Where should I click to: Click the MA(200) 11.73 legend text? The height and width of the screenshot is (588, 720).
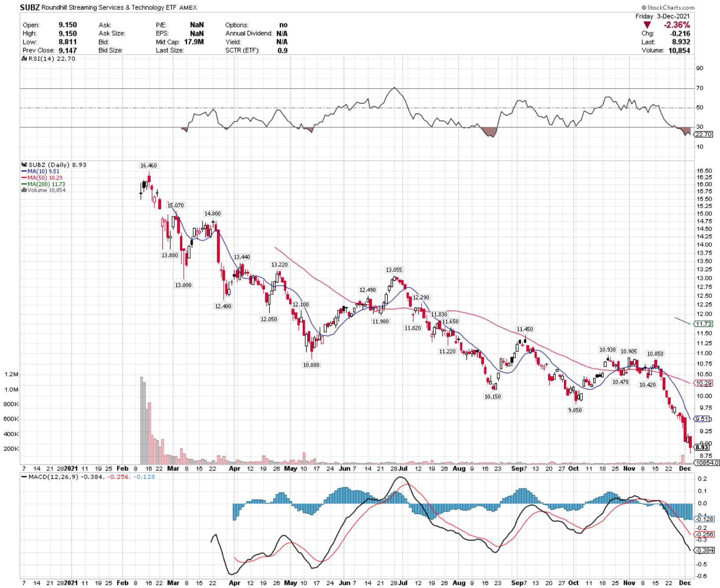[46, 184]
